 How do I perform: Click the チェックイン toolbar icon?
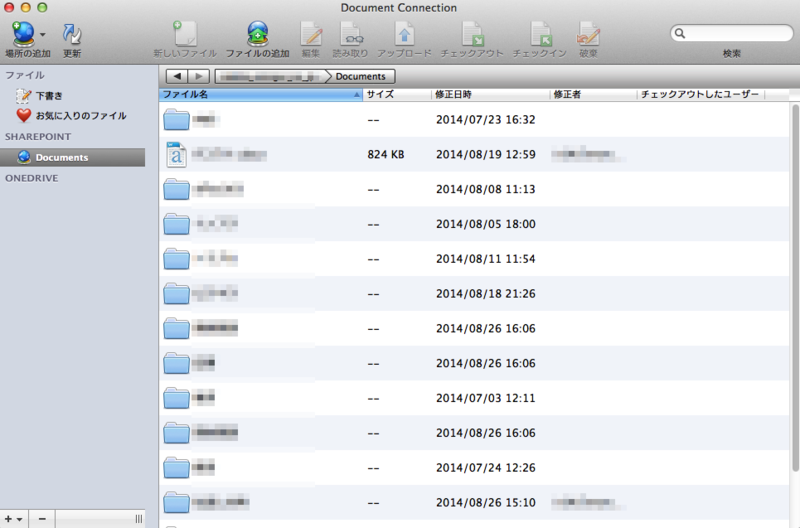pyautogui.click(x=540, y=34)
